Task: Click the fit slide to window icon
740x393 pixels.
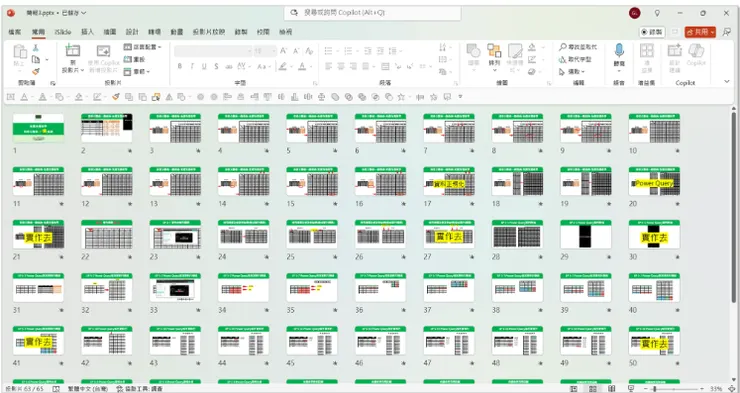Action: 732,389
